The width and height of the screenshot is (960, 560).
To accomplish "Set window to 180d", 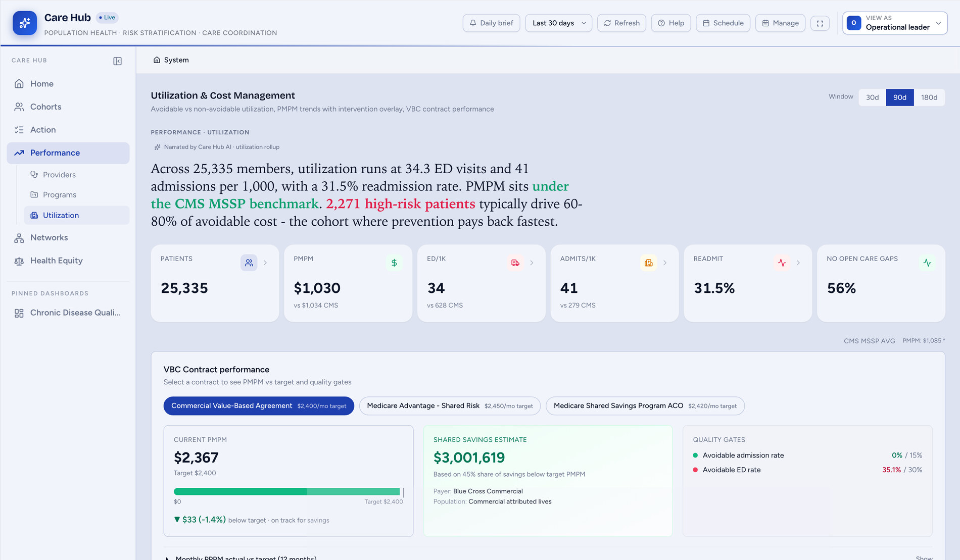I will tap(929, 97).
